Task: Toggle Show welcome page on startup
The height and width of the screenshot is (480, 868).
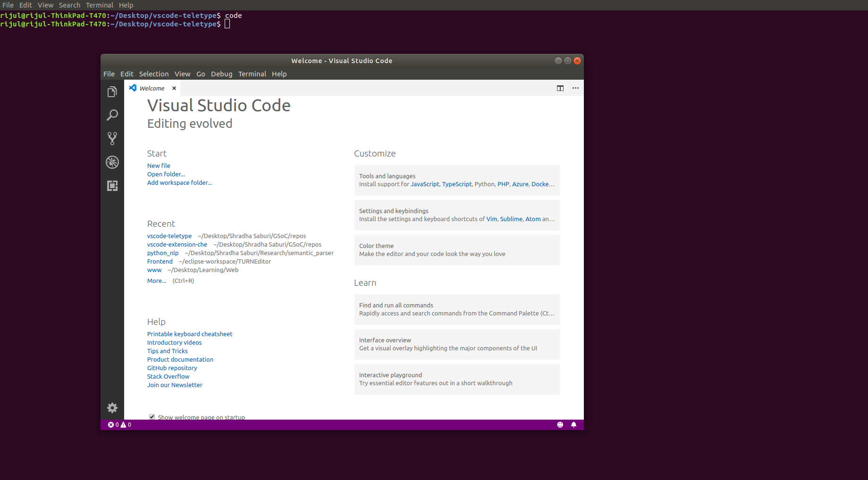Action: (x=152, y=417)
